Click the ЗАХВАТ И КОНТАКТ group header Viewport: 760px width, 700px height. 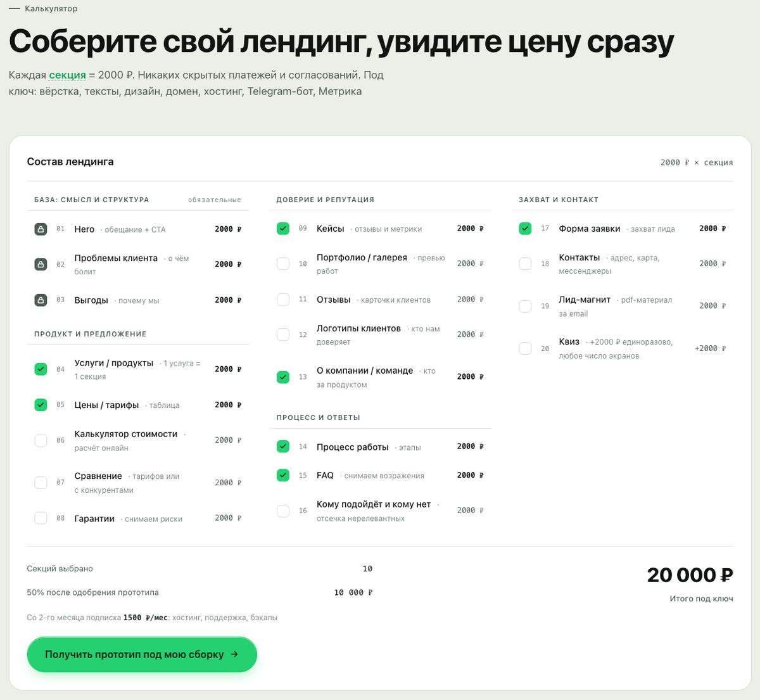tap(559, 200)
